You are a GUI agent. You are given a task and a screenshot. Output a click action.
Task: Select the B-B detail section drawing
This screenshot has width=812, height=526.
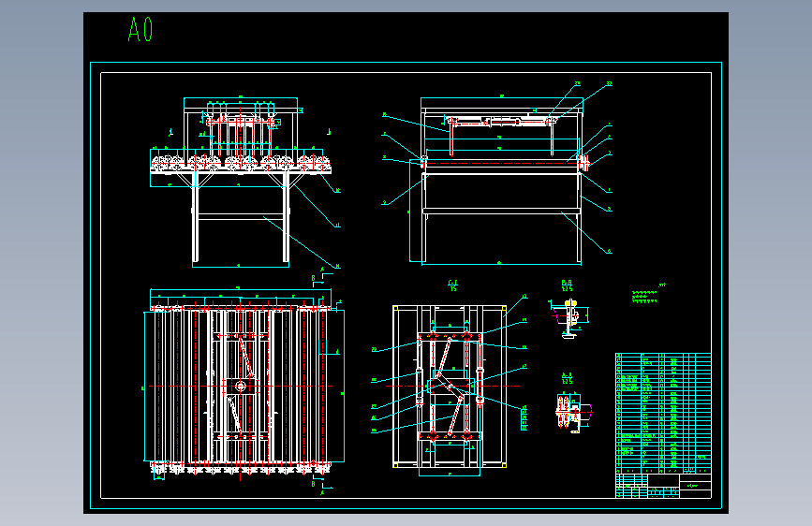[569, 318]
